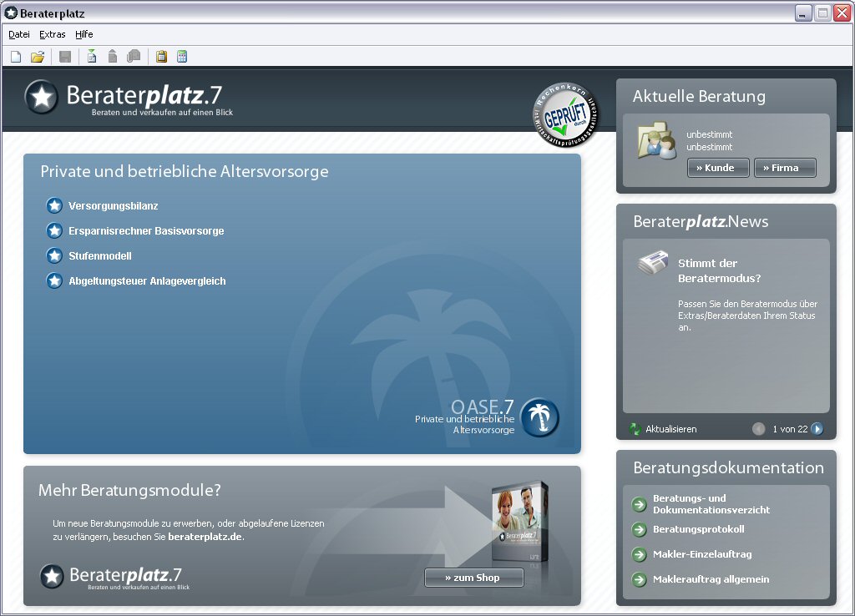
Task: Maximize the Beraterplatz window
Action: coord(822,13)
